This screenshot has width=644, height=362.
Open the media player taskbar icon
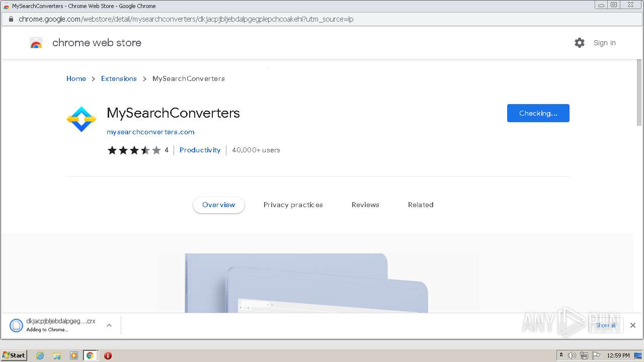[x=74, y=355]
